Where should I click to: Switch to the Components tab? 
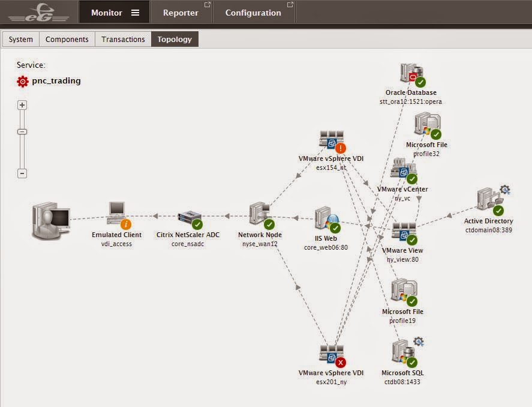tap(67, 39)
